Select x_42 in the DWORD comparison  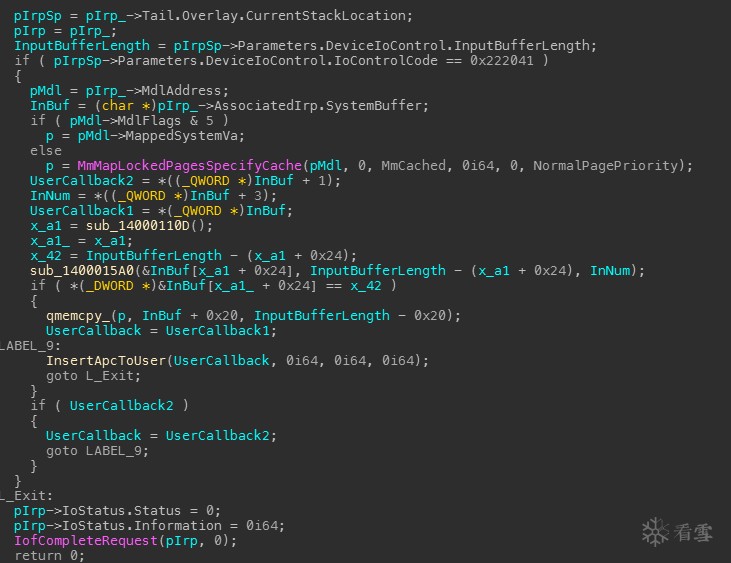(366, 286)
